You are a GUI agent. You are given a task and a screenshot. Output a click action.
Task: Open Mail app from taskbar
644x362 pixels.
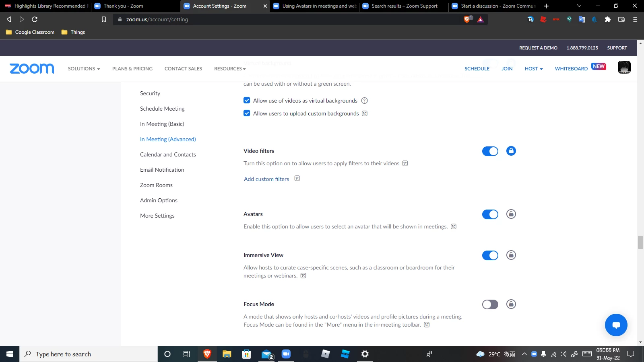[267, 354]
